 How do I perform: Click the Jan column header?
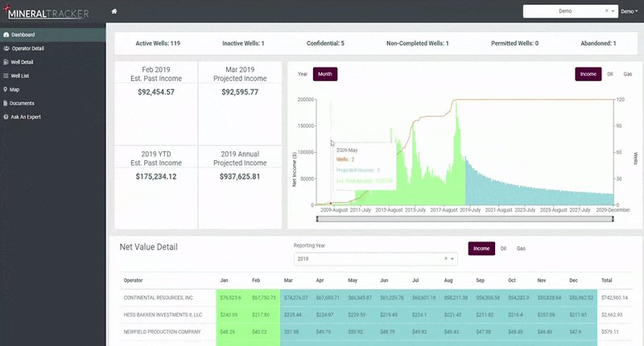[x=224, y=281]
